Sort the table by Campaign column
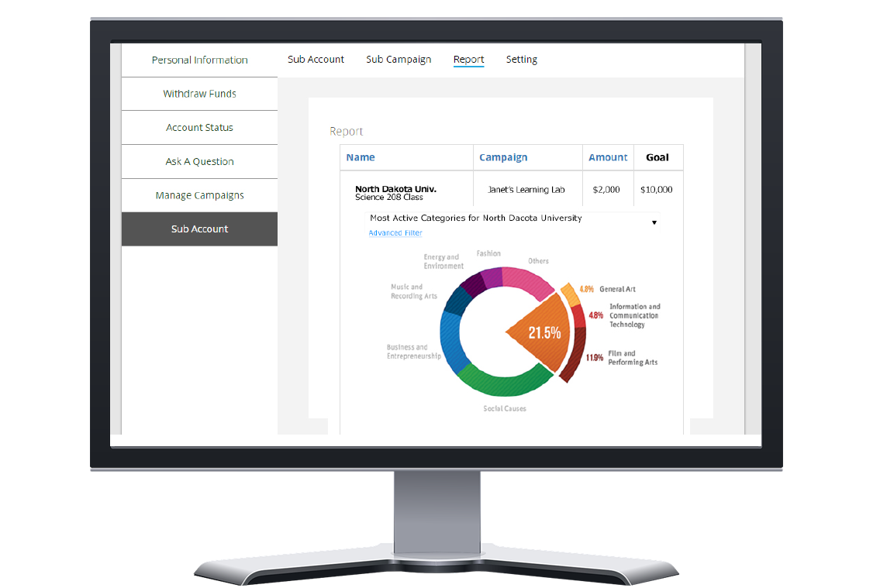This screenshot has width=880, height=588. [503, 157]
